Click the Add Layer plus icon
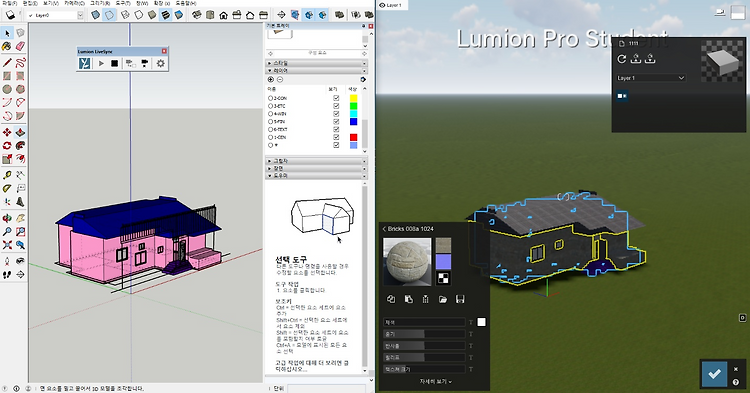The image size is (750, 393). pos(271,79)
